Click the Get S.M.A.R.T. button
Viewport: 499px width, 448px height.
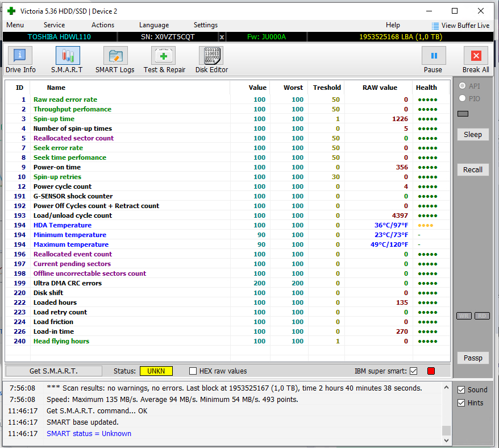[x=54, y=371]
